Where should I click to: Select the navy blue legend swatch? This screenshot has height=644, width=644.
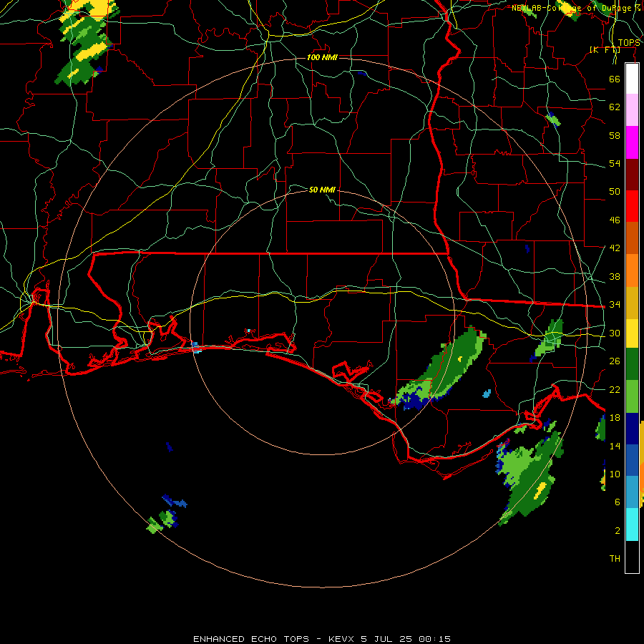pos(632,429)
